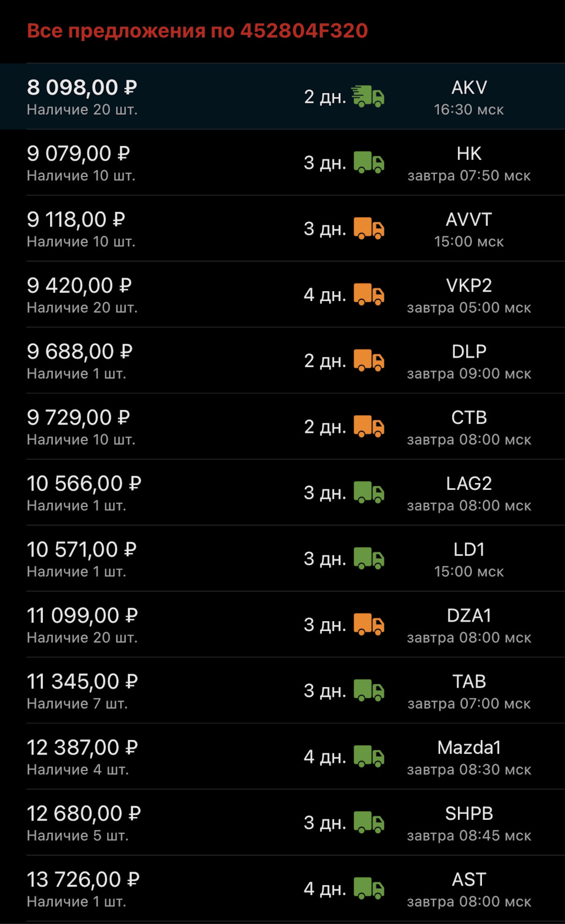Click the green truck icon for LAG2
The image size is (565, 924).
368,492
